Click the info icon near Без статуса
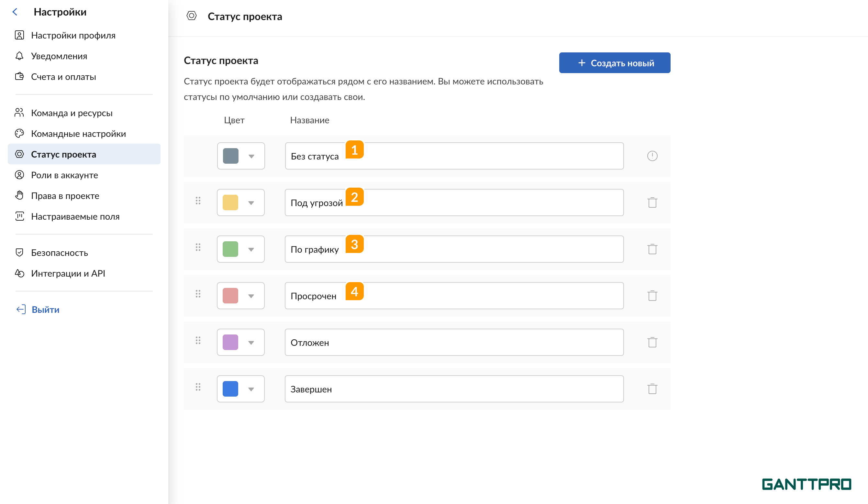Screen dimensions: 868x504 [652, 156]
